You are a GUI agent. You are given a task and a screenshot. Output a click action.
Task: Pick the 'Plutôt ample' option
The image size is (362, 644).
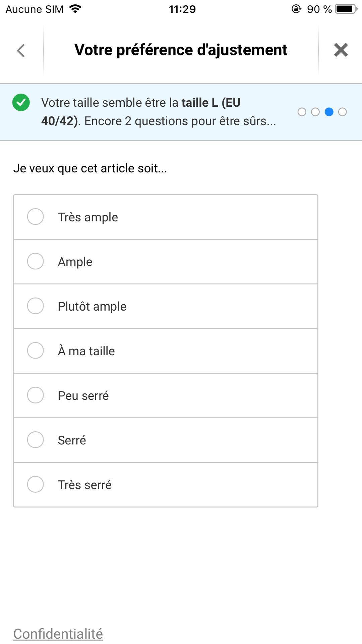point(36,306)
